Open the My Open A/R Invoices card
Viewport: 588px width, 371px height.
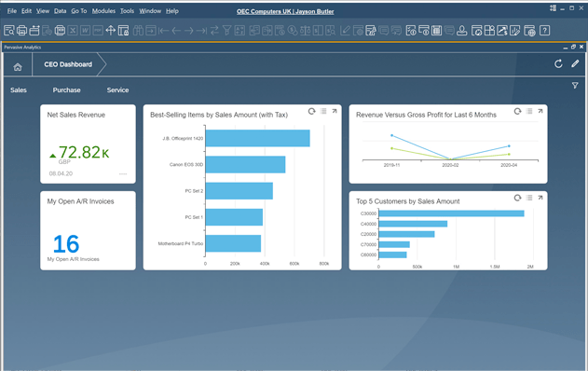(x=88, y=230)
